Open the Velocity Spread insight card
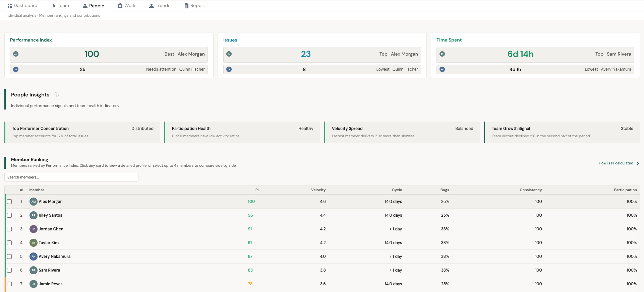The image size is (644, 292). click(402, 132)
